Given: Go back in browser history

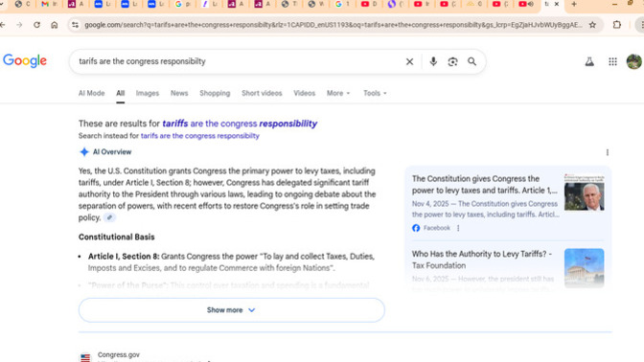Looking at the screenshot, I should (x=3, y=25).
